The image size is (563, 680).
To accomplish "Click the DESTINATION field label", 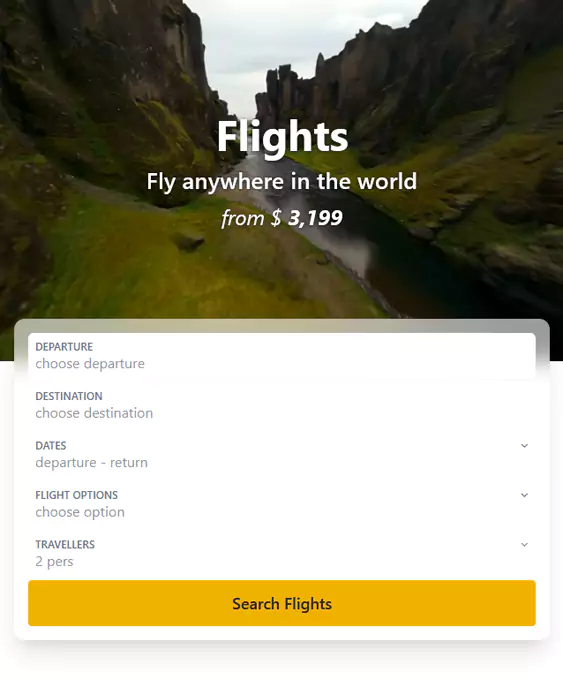I will point(69,396).
